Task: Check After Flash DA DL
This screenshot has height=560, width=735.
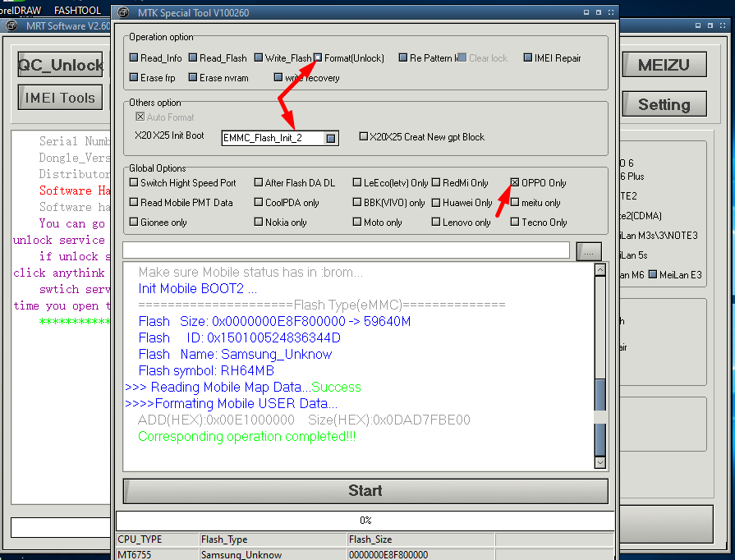Action: pos(259,182)
